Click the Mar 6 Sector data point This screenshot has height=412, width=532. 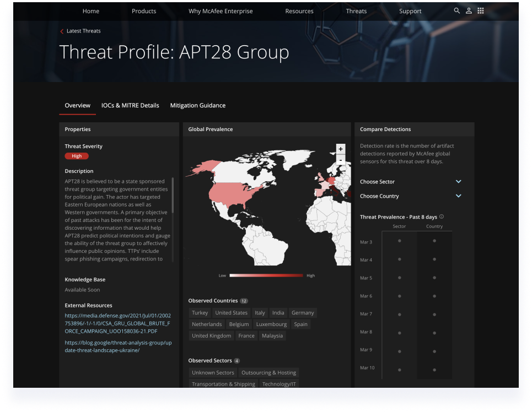click(x=399, y=296)
